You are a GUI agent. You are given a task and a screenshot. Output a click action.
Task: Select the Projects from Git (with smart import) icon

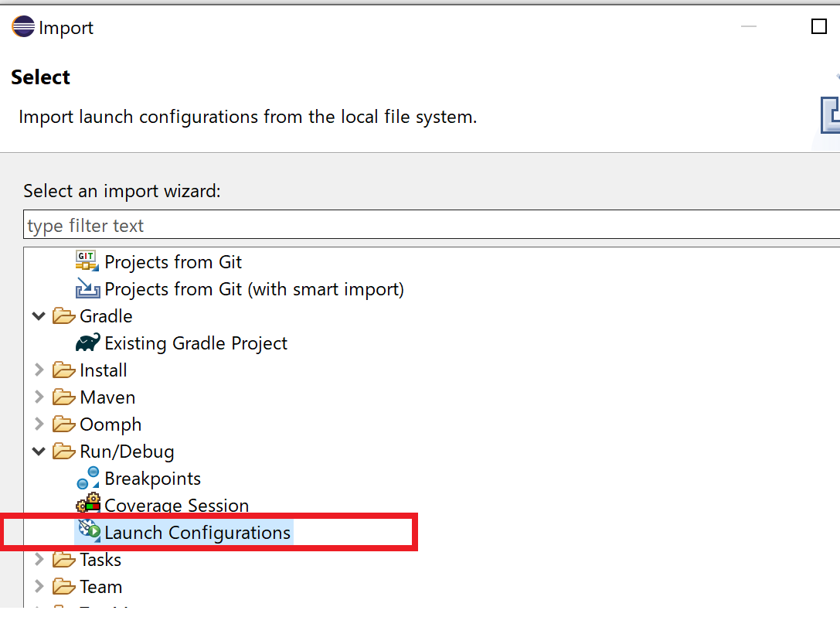click(x=87, y=288)
